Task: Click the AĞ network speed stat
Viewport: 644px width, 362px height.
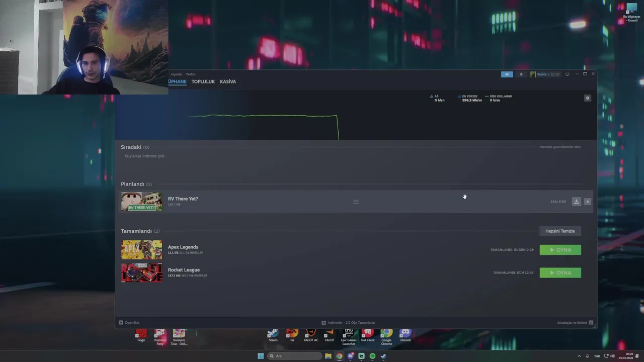Action: point(437,98)
